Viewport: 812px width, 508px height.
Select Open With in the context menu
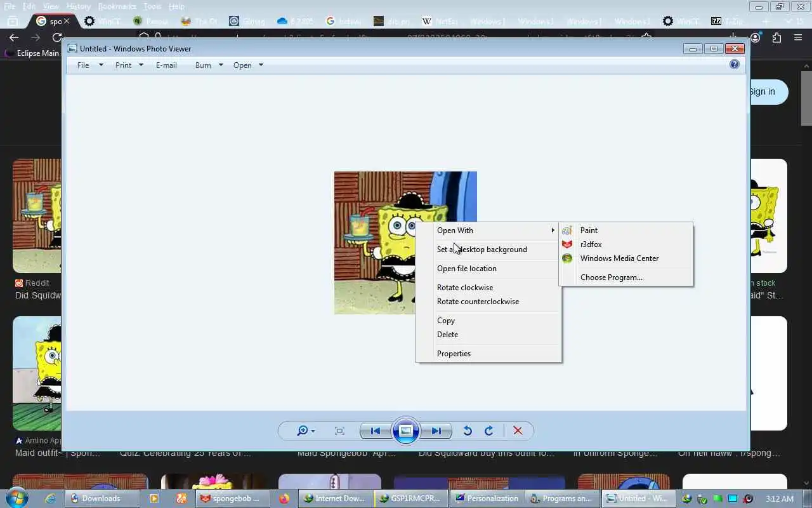(488, 231)
